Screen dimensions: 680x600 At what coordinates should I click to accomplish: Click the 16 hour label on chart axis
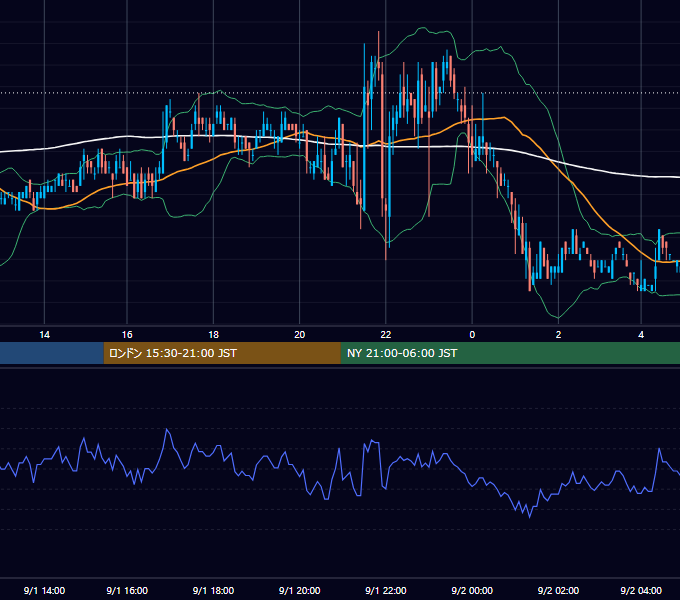pyautogui.click(x=127, y=335)
